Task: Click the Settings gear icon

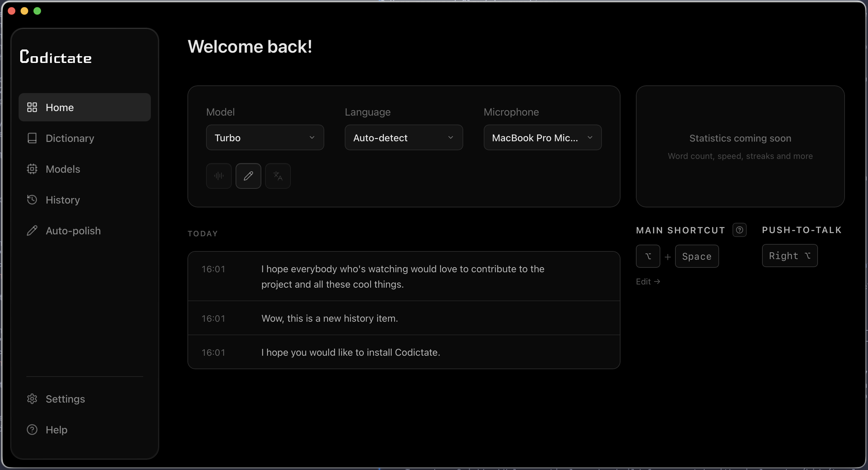Action: [x=32, y=399]
